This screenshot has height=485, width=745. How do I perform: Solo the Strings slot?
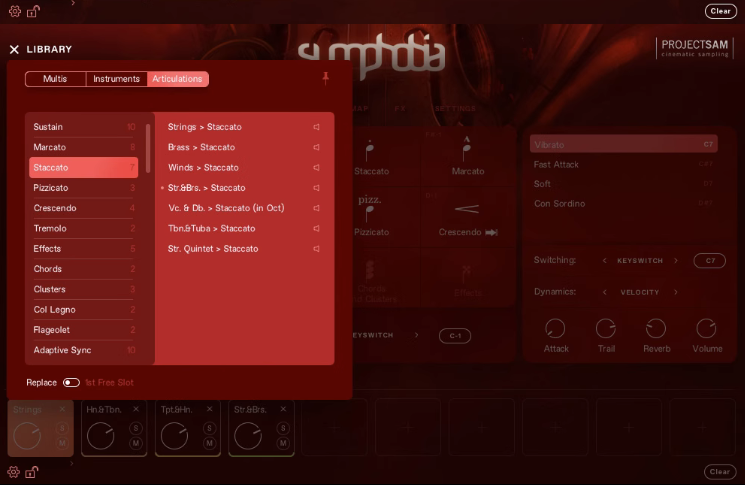coord(62,428)
